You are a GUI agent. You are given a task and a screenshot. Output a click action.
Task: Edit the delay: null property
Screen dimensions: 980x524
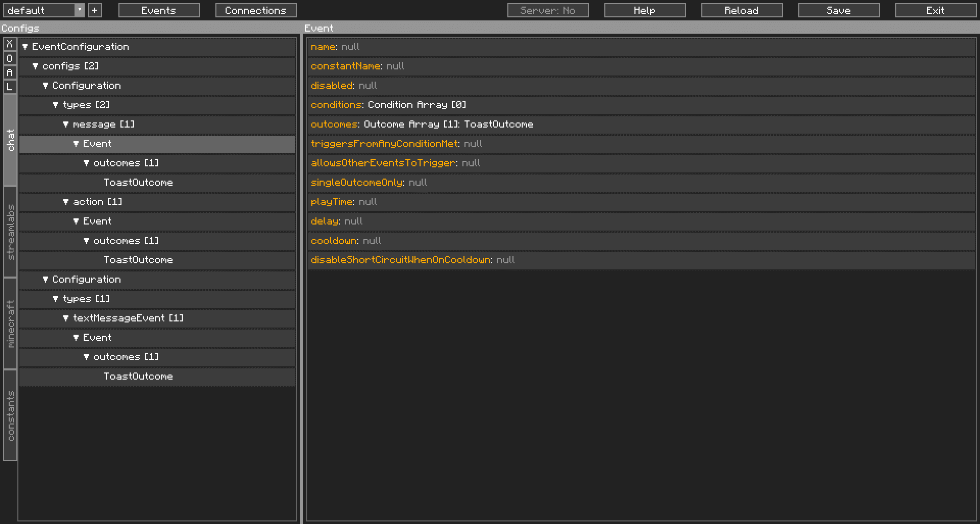pos(642,221)
